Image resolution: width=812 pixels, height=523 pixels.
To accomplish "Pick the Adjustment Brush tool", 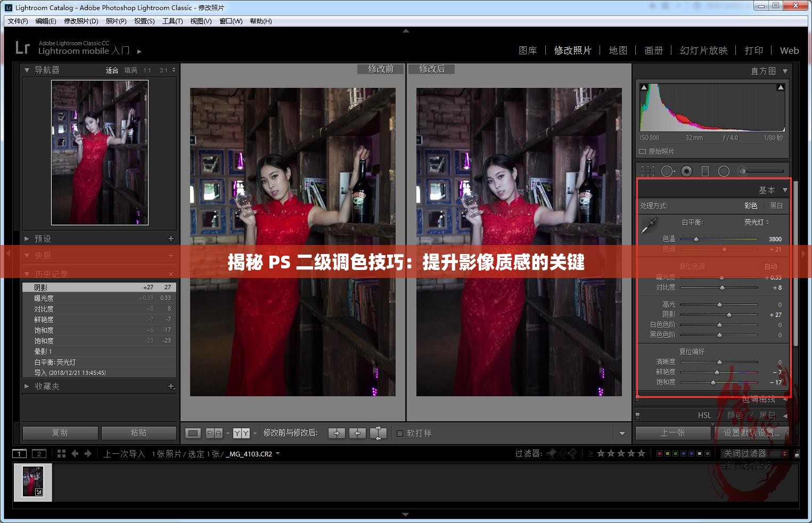I will (x=742, y=170).
